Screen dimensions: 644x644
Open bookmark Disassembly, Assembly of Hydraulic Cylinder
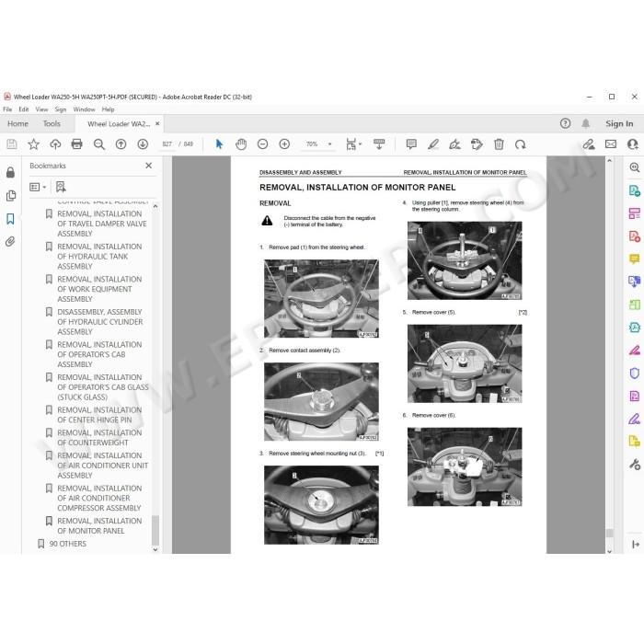click(99, 322)
